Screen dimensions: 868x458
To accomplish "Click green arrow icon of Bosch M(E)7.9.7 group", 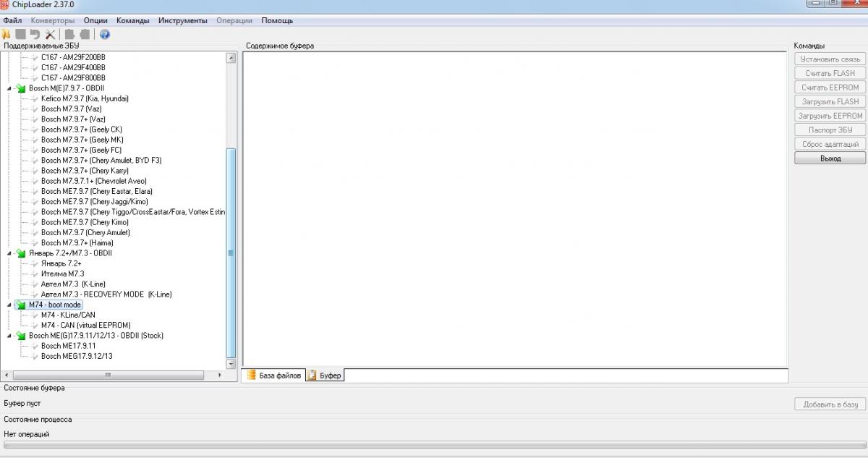I will pos(21,88).
